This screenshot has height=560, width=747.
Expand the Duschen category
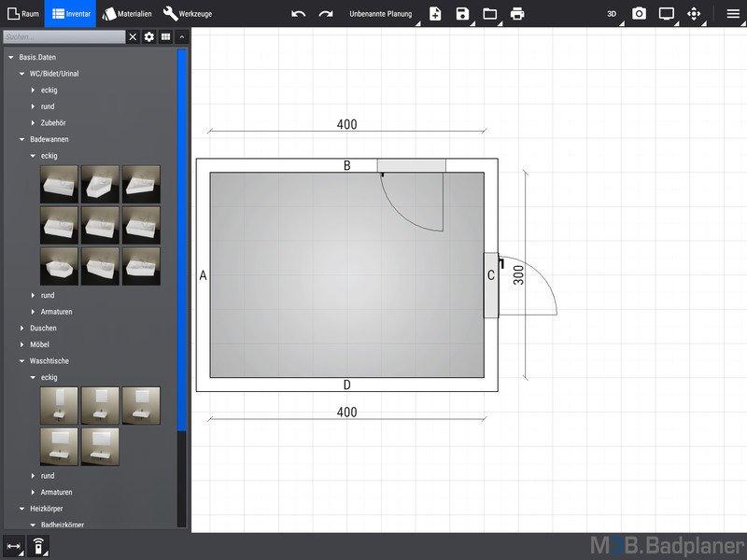point(21,329)
